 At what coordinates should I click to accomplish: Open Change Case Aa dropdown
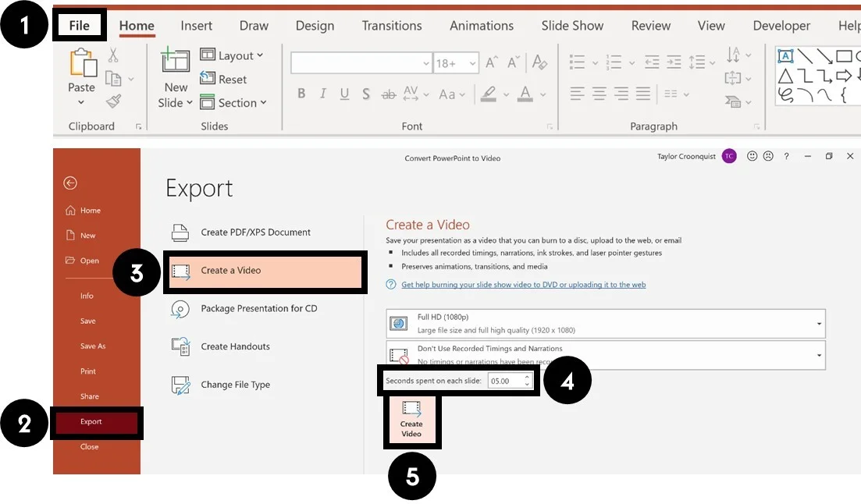click(452, 94)
